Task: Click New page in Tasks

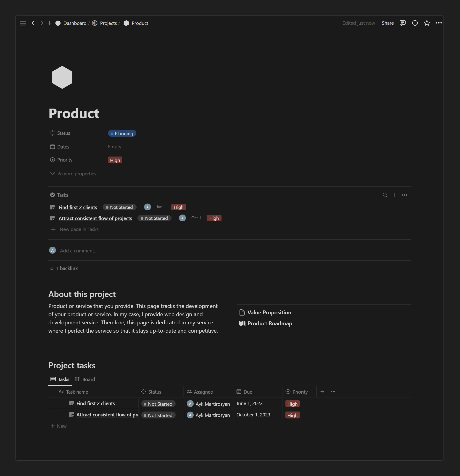Action: click(x=79, y=229)
